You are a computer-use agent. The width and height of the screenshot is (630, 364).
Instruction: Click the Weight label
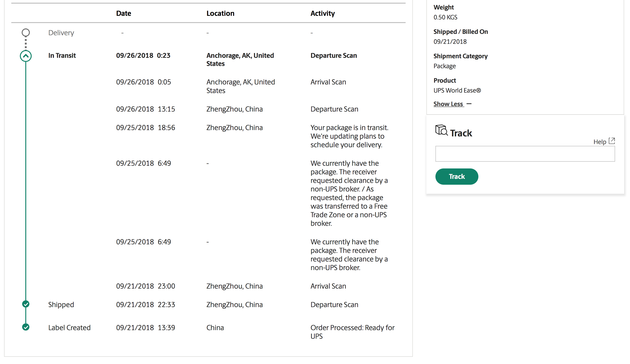[444, 7]
